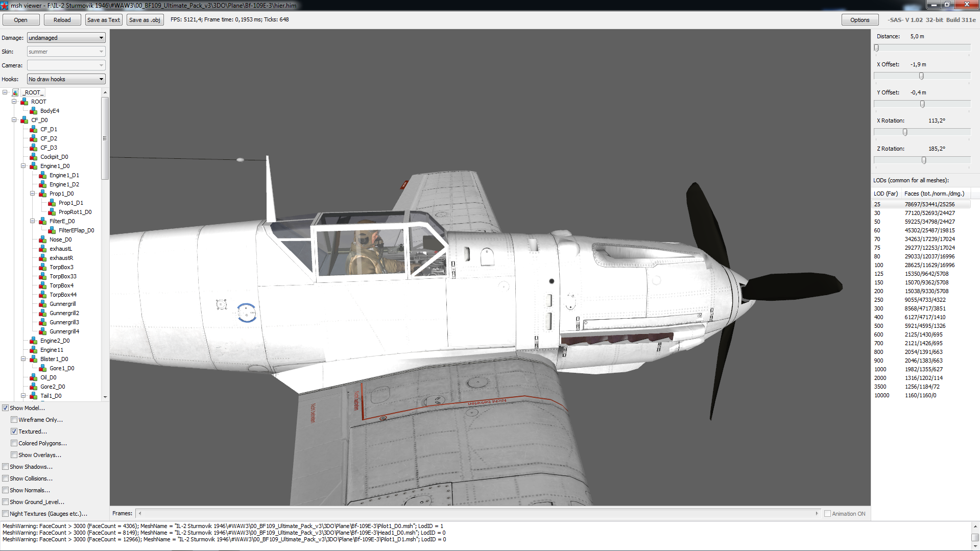Click the Engine2_D0 mesh icon
The height and width of the screenshot is (551, 980).
click(x=33, y=341)
